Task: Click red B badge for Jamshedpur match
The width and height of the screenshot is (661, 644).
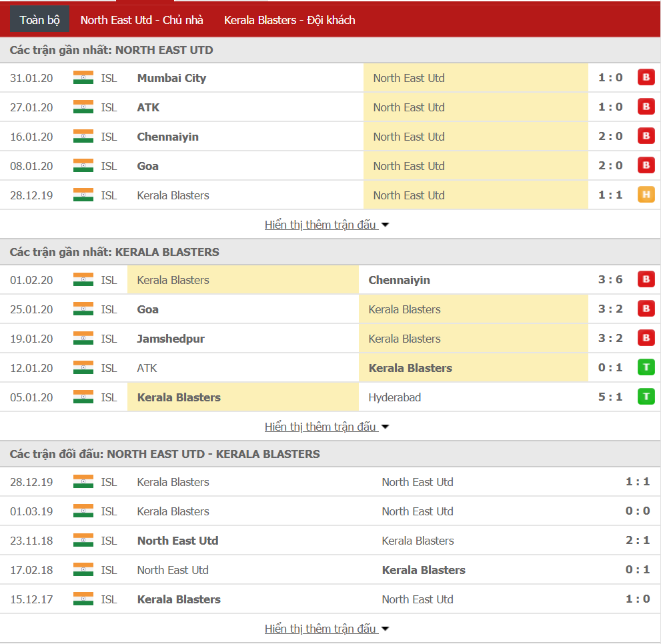Action: click(646, 337)
